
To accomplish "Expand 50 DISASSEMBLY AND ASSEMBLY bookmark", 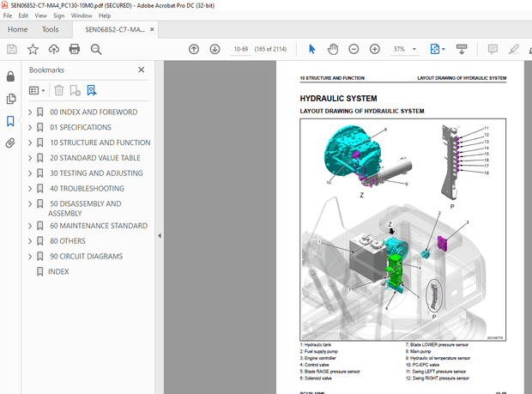I will (x=30, y=203).
